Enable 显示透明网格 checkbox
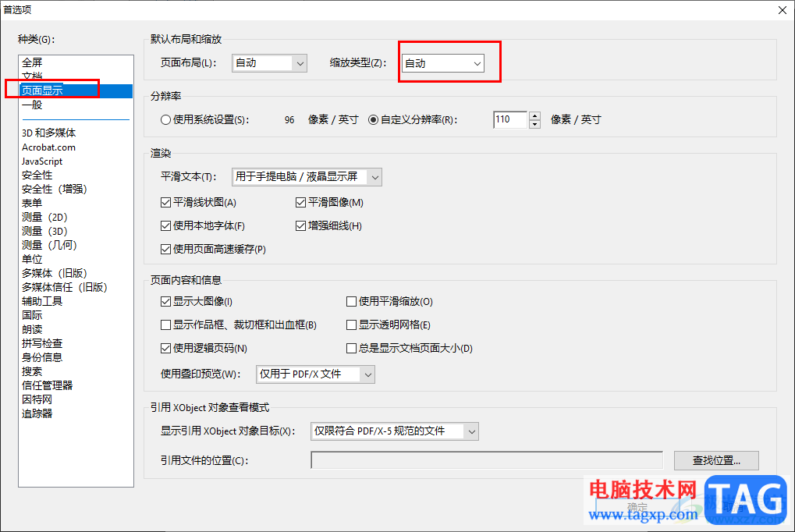 click(x=351, y=325)
